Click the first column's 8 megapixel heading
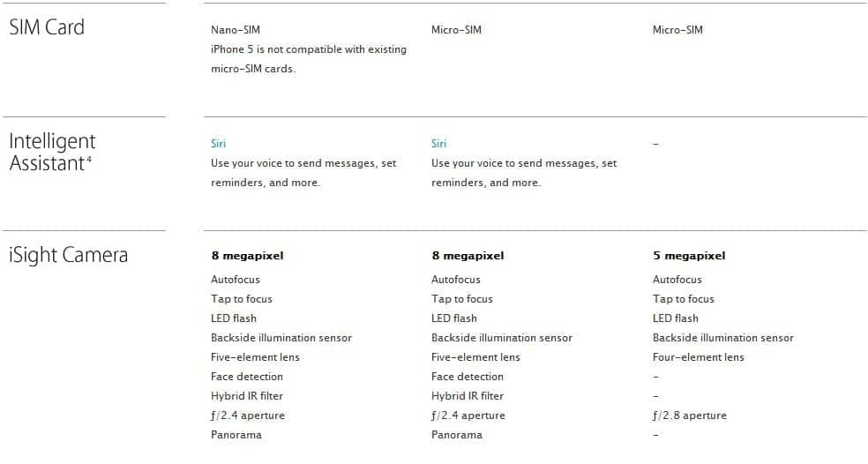This screenshot has width=868, height=464. 247,256
